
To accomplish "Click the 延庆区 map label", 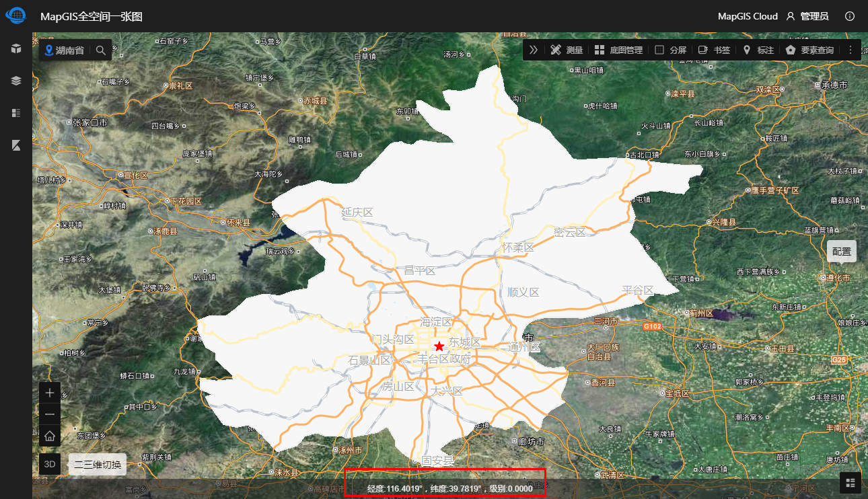I will click(357, 212).
